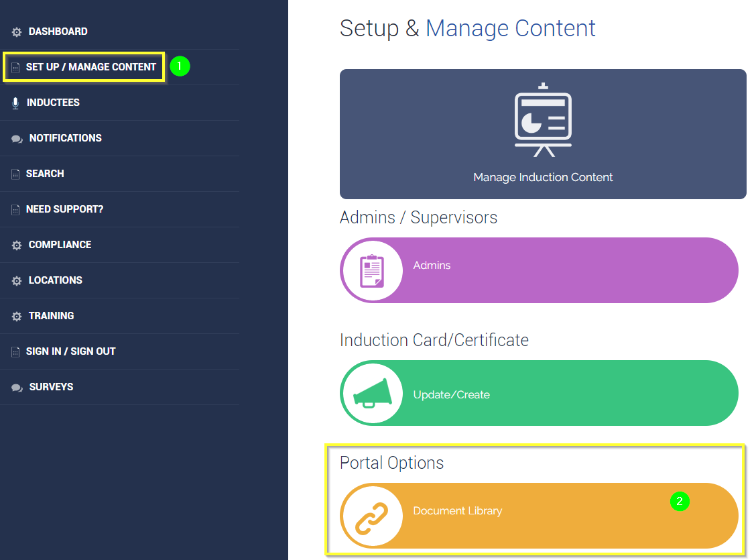Go to the Inductees menu item
Image resolution: width=756 pixels, height=560 pixels.
point(53,103)
